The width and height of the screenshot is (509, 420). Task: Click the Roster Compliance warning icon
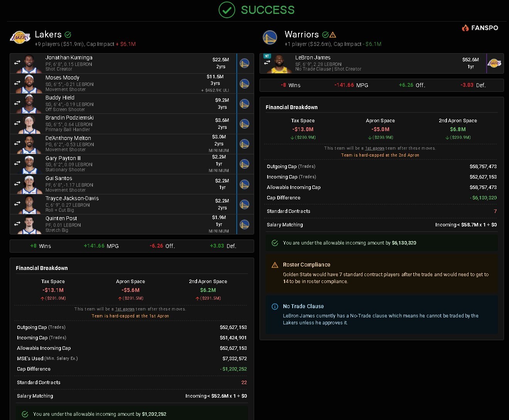[x=275, y=265]
